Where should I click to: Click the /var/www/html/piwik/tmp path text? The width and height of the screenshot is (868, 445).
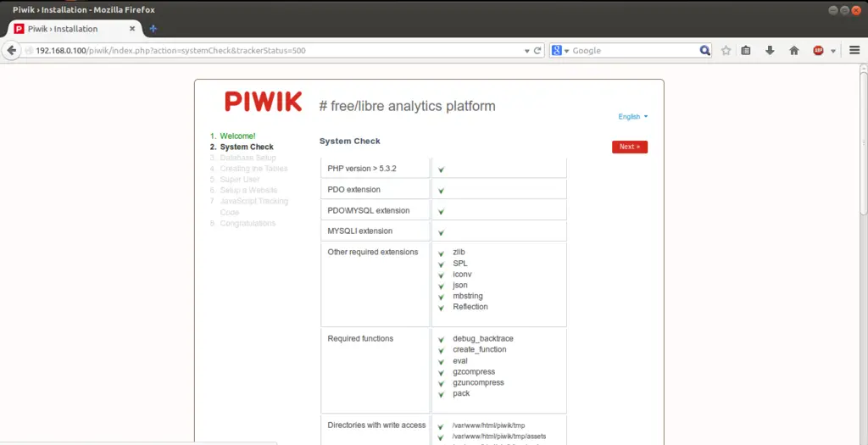tap(488, 426)
